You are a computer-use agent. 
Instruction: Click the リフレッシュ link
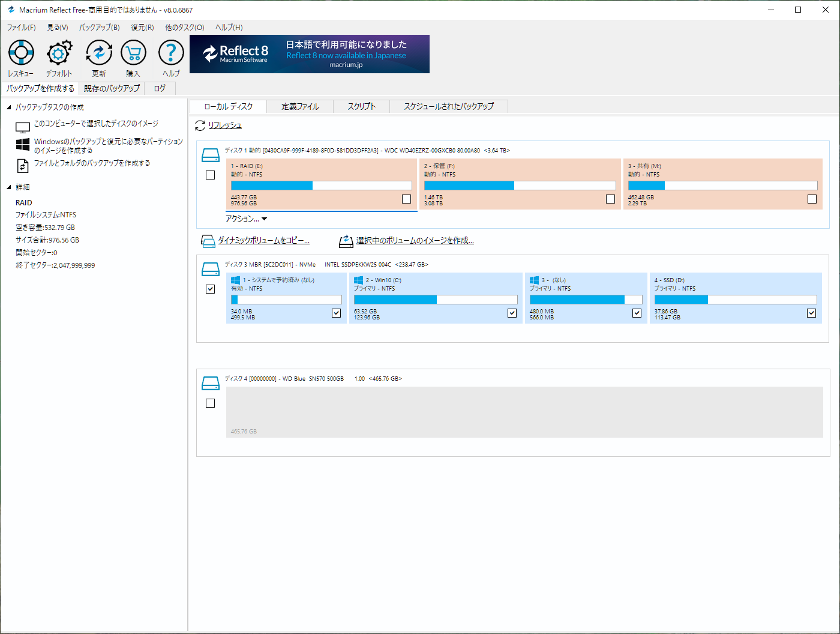coord(225,125)
